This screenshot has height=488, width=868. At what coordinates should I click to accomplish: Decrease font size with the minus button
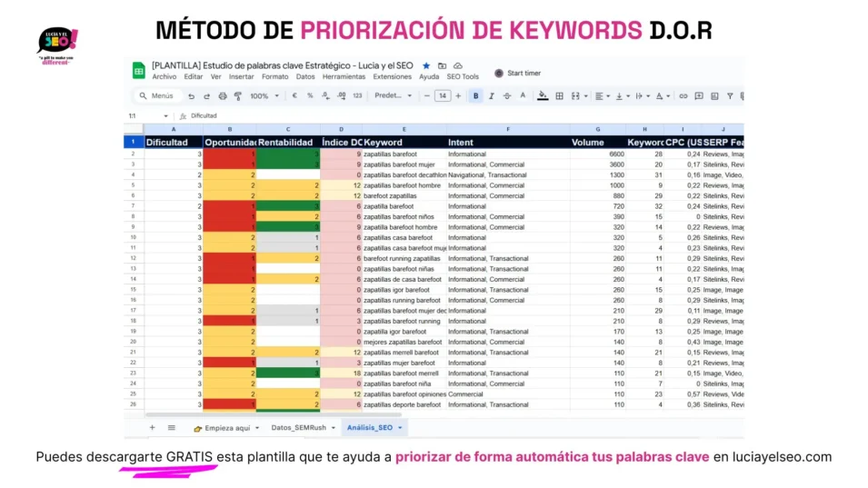tap(427, 95)
